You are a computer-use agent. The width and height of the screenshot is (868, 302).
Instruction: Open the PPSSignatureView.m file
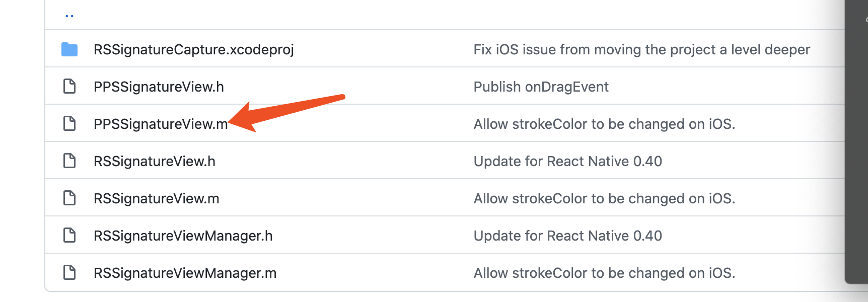161,123
